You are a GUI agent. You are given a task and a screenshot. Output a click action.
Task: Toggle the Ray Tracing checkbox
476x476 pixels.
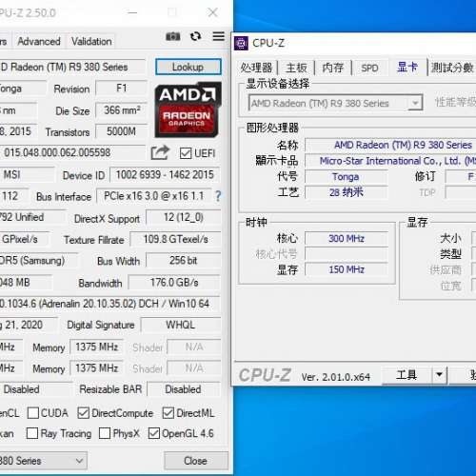point(32,433)
